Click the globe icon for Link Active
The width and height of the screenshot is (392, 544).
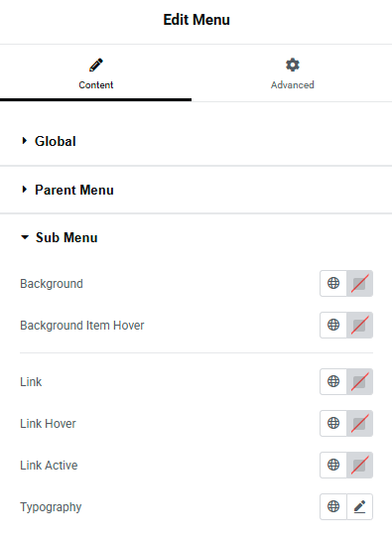(x=333, y=465)
